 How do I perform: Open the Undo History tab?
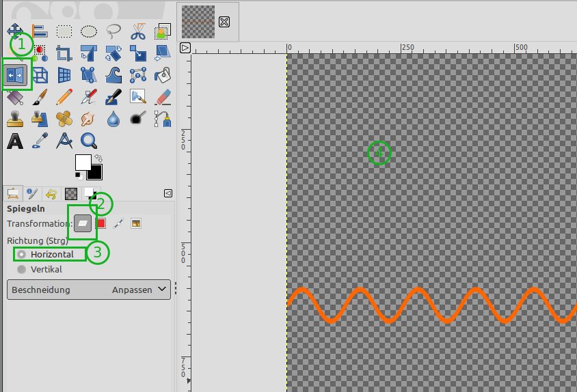[x=51, y=193]
